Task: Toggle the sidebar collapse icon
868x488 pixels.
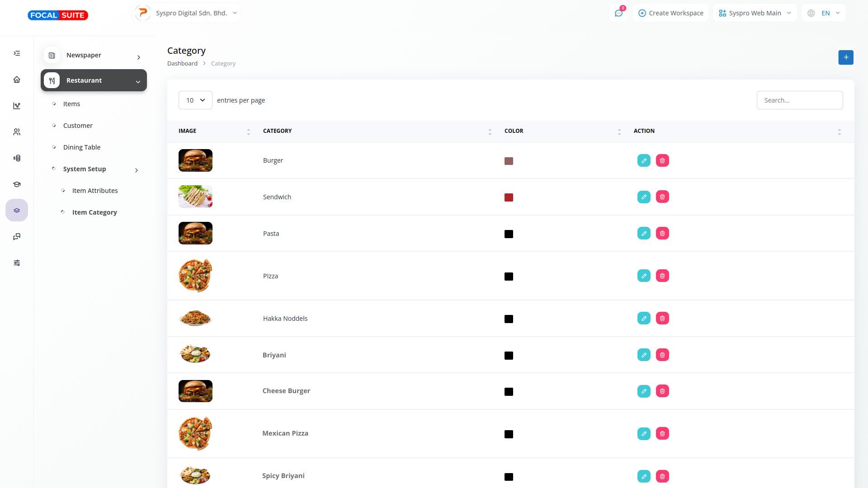Action: [17, 53]
